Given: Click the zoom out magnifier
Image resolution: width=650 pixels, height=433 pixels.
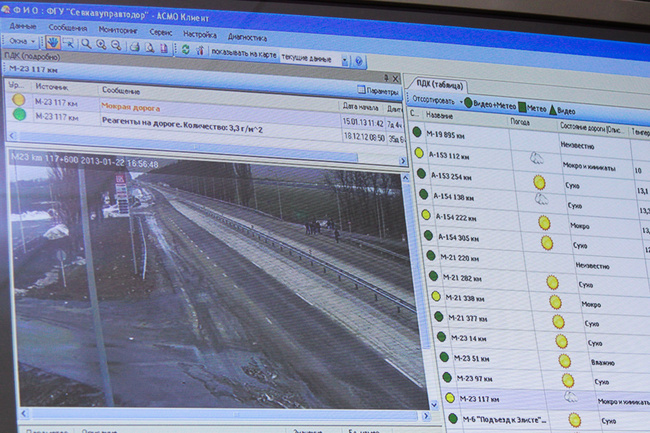Looking at the screenshot, I should point(116,46).
